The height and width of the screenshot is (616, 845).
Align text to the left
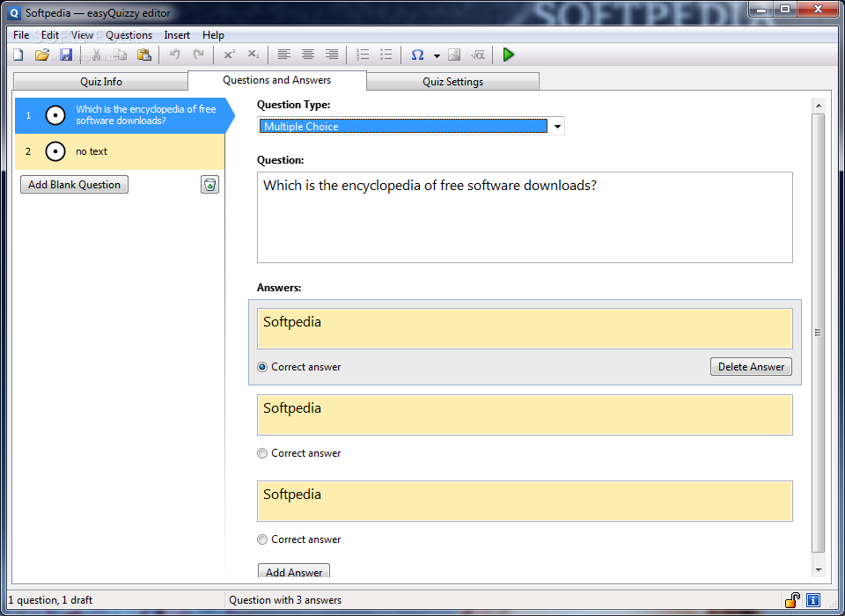pyautogui.click(x=284, y=55)
